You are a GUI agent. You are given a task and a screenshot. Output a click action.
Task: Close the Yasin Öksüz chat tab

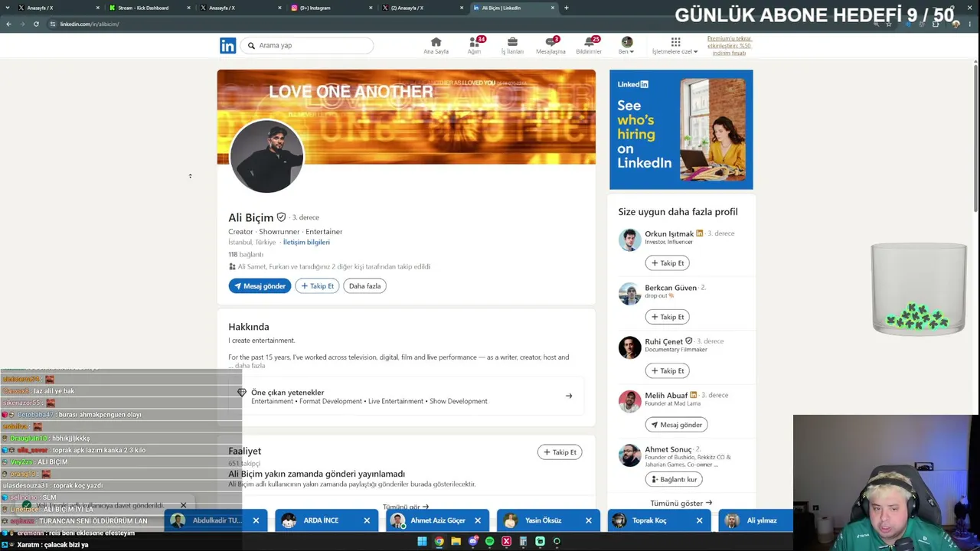(x=589, y=521)
